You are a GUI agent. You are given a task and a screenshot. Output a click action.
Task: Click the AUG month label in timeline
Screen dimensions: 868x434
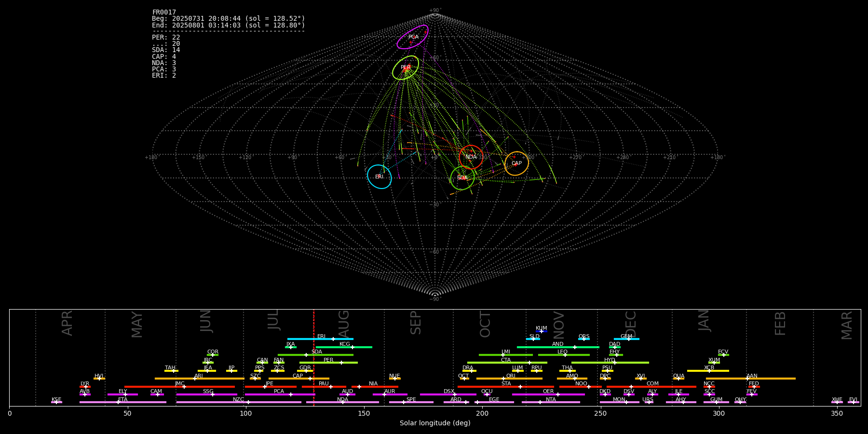pyautogui.click(x=344, y=323)
